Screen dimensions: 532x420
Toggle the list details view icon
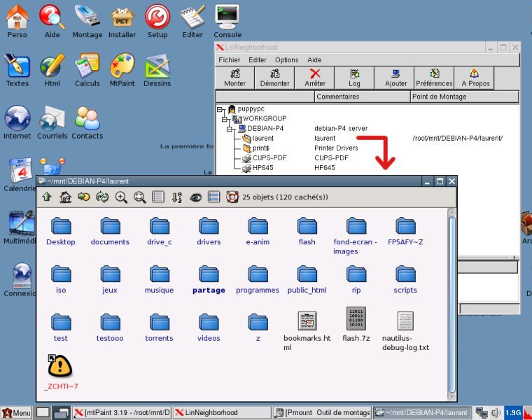[158, 197]
